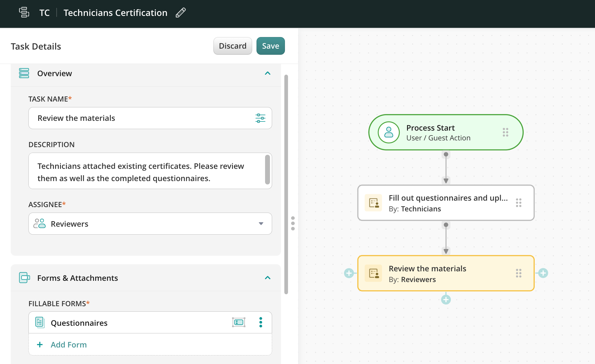The image size is (595, 364).
Task: Collapse the Forms & Attachments section
Action: click(x=268, y=278)
